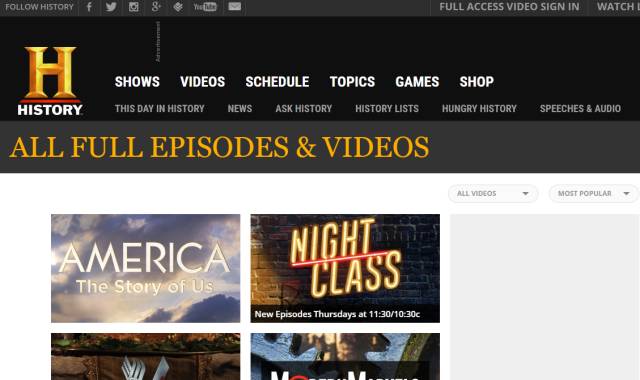
Task: Click Full Access Video Sign In
Action: (509, 7)
